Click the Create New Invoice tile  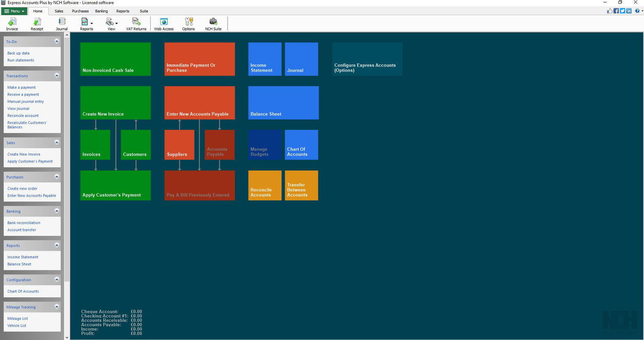point(115,103)
